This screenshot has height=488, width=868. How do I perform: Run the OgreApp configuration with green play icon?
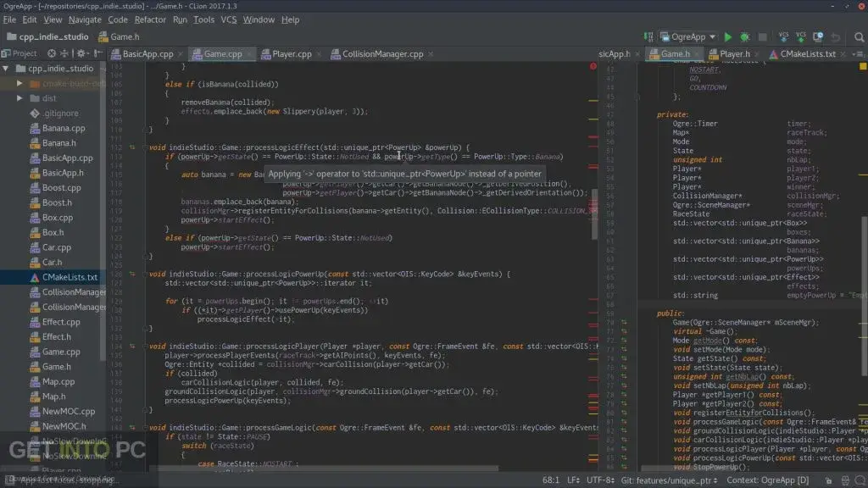[728, 36]
